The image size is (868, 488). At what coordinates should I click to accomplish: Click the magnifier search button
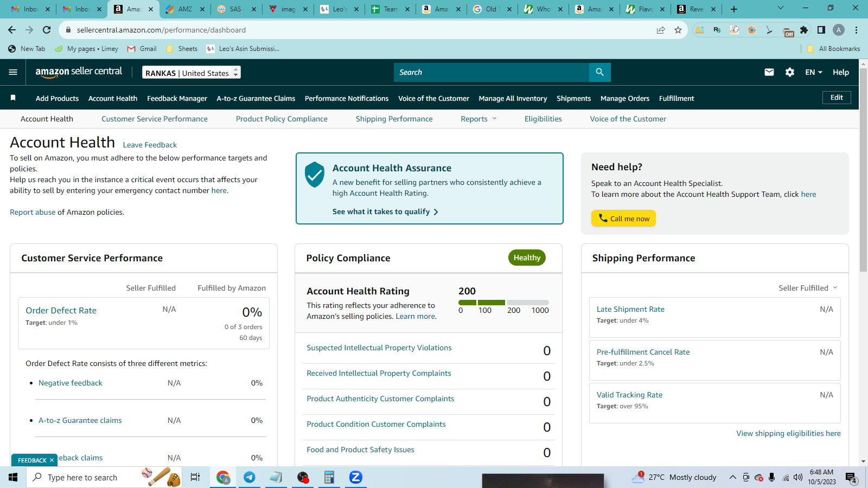(599, 72)
